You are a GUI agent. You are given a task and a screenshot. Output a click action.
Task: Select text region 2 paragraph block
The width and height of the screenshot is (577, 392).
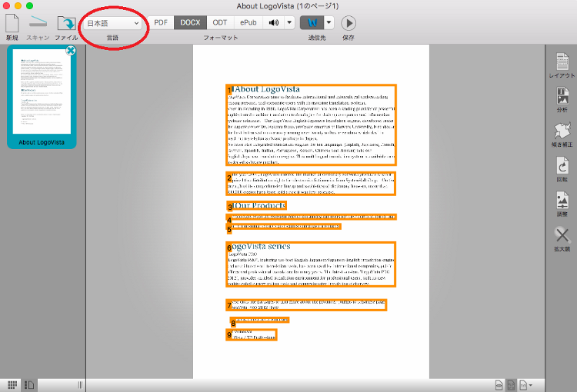pyautogui.click(x=311, y=184)
